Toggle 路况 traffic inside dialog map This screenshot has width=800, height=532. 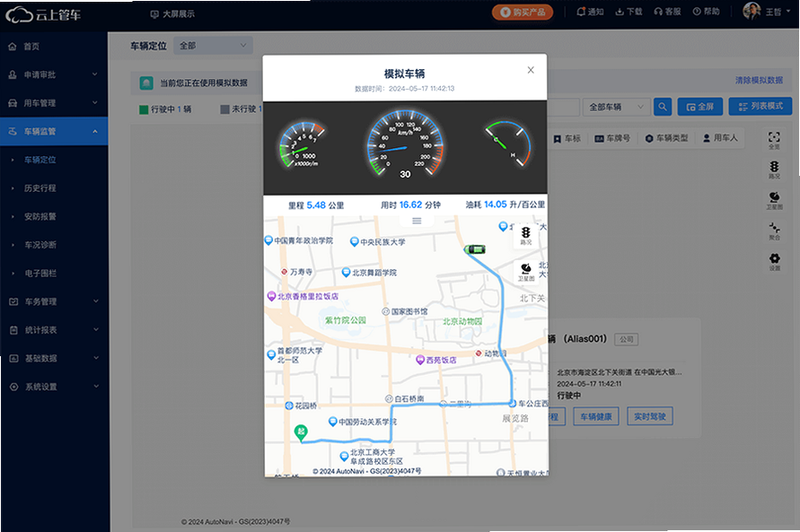(526, 236)
